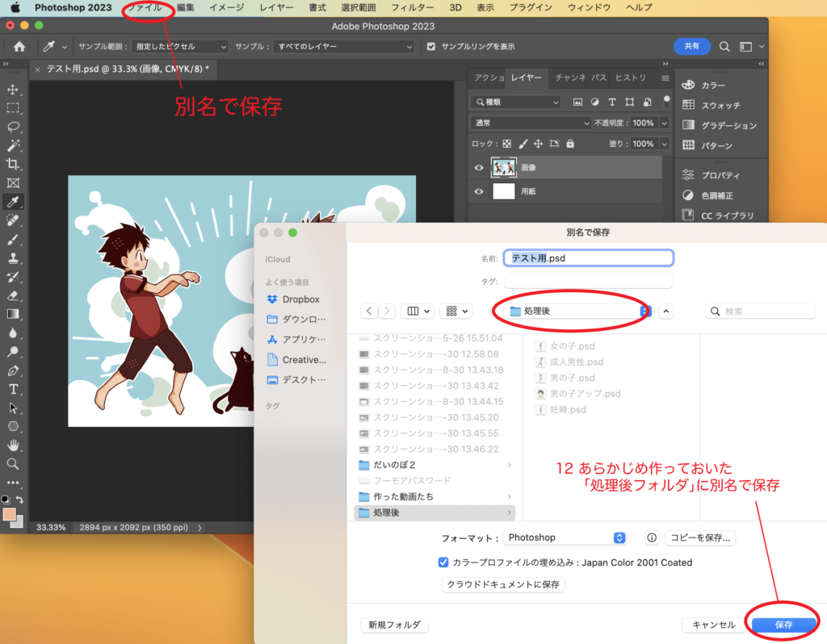Click the 新規フォルダ button
Viewport: 827px width, 644px height.
pos(394,625)
